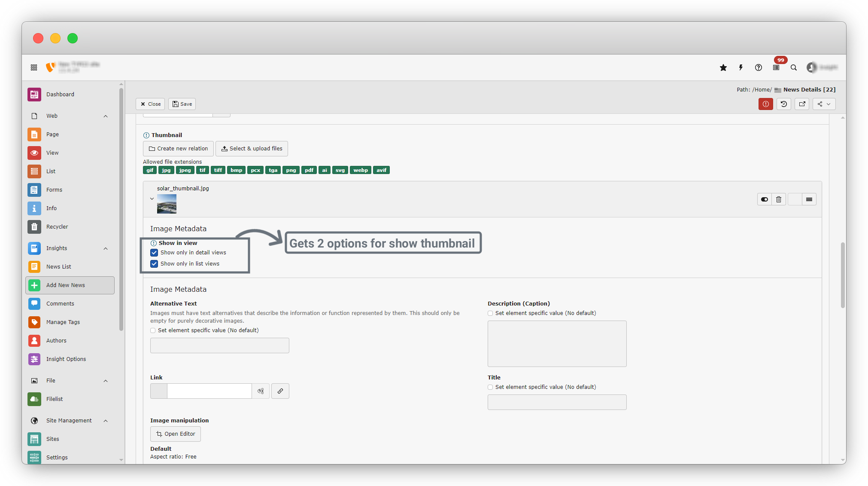
Task: Click the Save button
Action: [x=182, y=104]
